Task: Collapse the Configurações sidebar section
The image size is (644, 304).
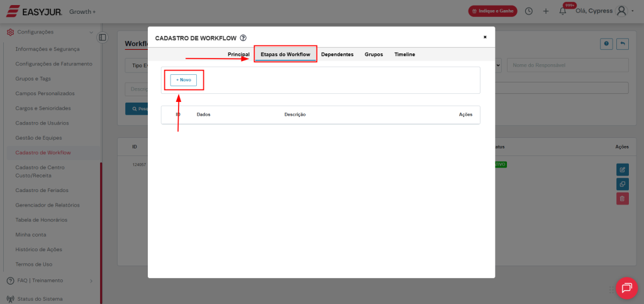Action: (91, 32)
